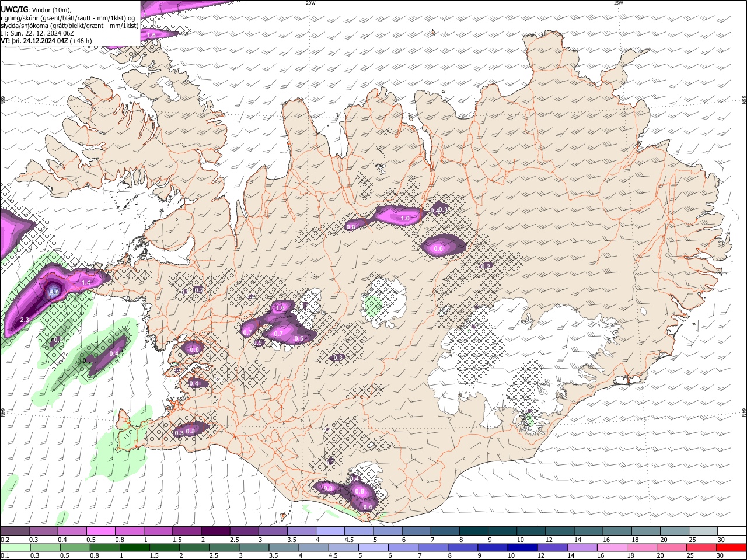The width and height of the screenshot is (747, 560).
Task: Click the 1.3 value in west-central Iceland
Action: pos(280,308)
